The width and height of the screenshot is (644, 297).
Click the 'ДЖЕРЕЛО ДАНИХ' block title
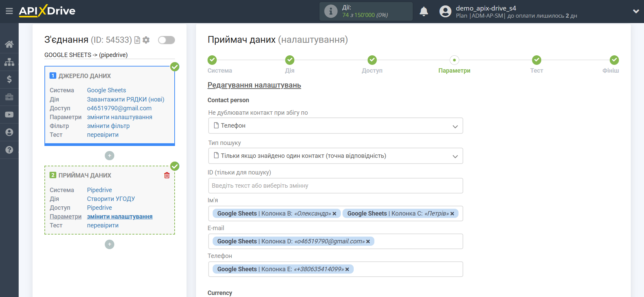84,76
